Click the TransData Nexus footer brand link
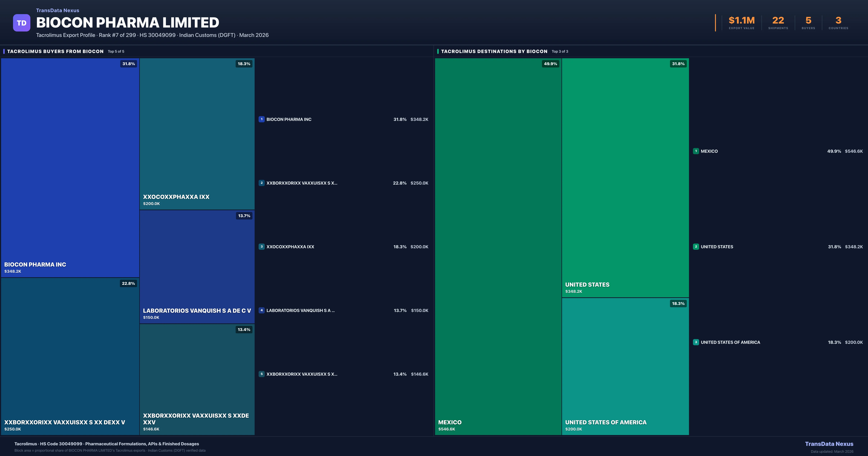 [x=829, y=444]
